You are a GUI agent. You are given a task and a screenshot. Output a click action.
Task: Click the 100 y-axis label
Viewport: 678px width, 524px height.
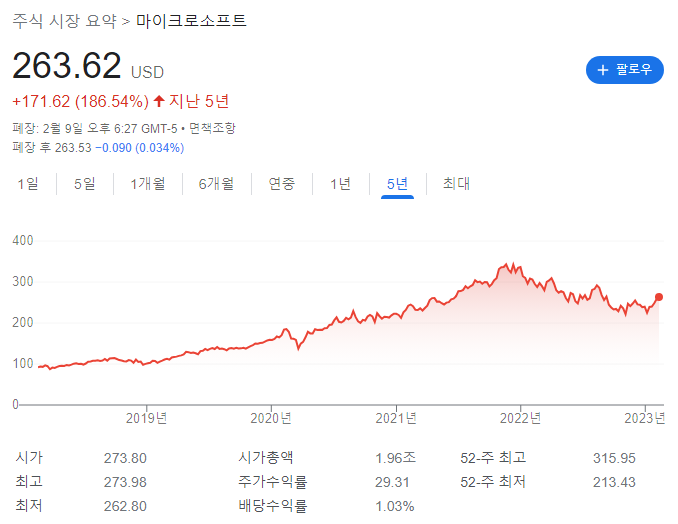pos(23,363)
